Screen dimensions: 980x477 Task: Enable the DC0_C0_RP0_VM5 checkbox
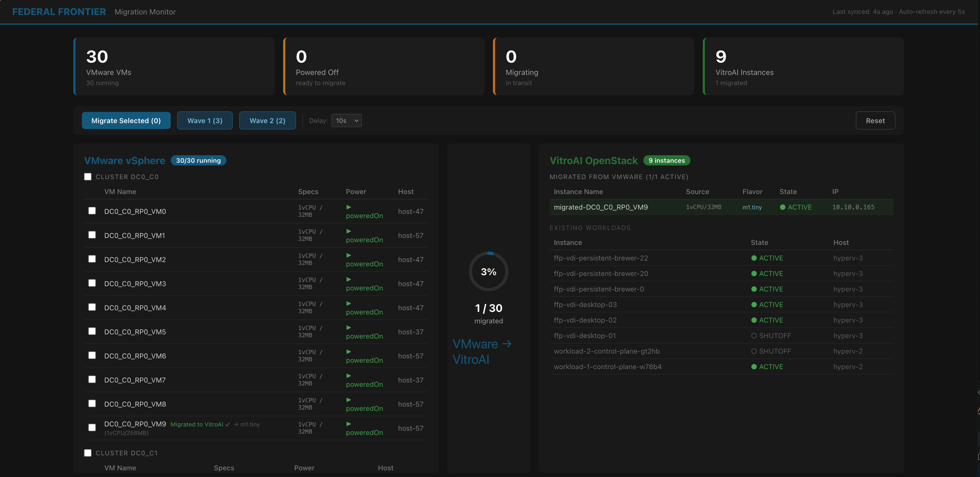[92, 331]
